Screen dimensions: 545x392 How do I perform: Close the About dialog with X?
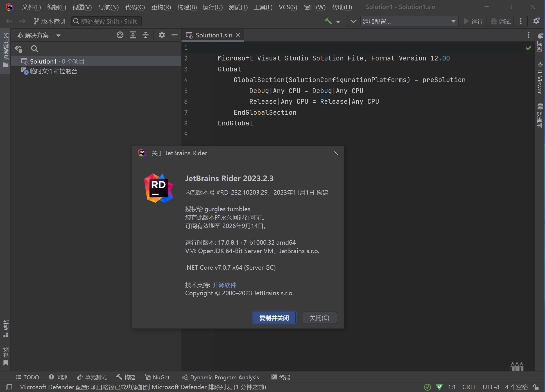click(336, 153)
